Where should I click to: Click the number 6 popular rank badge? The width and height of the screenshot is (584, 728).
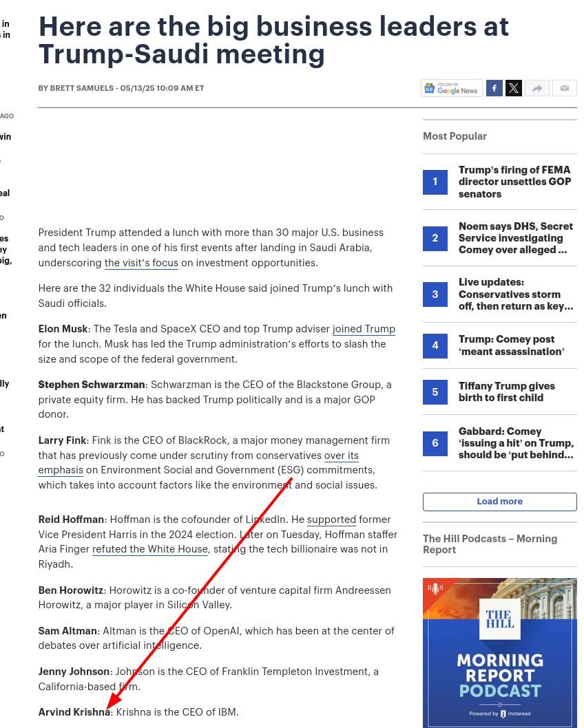tap(435, 443)
